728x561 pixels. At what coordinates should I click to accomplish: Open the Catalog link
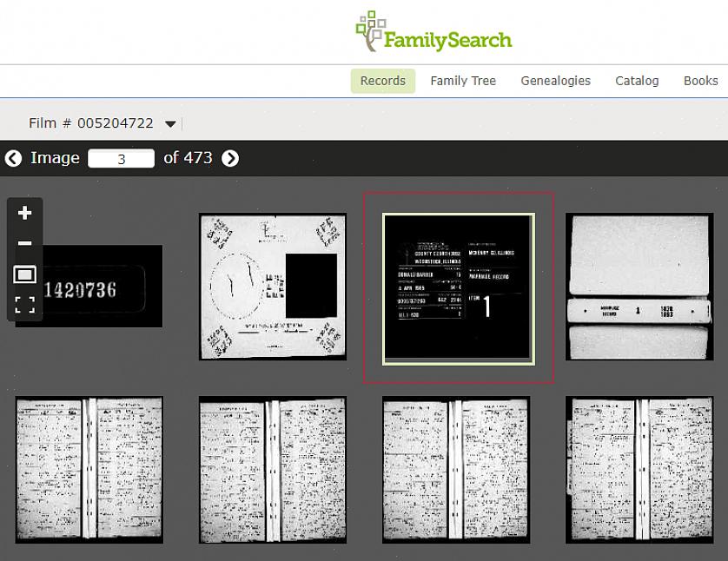click(x=637, y=81)
